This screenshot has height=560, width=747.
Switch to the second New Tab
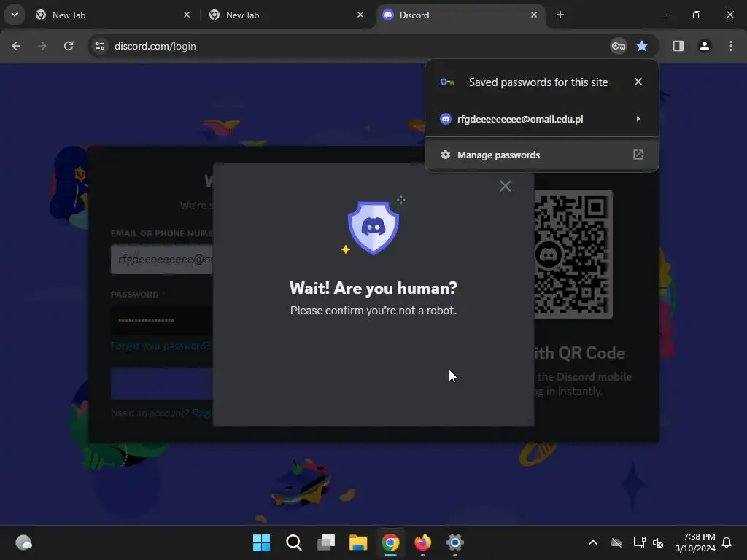point(286,15)
